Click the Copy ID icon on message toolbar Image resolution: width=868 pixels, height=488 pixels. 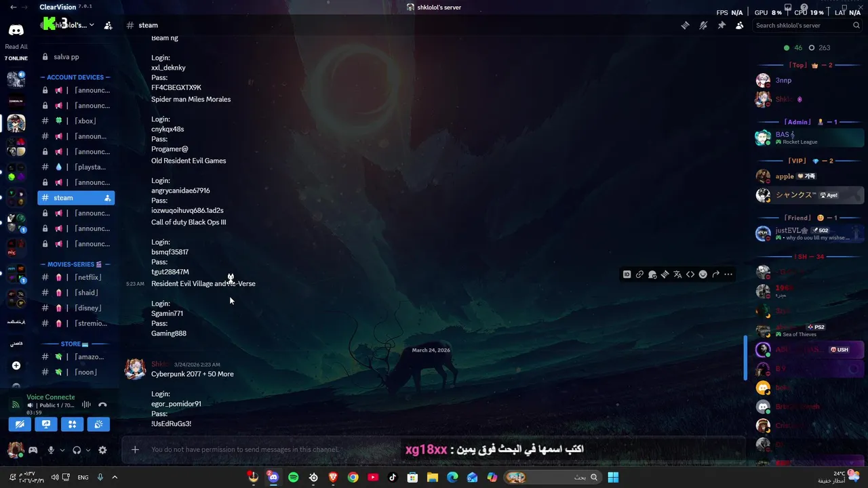pyautogui.click(x=627, y=274)
